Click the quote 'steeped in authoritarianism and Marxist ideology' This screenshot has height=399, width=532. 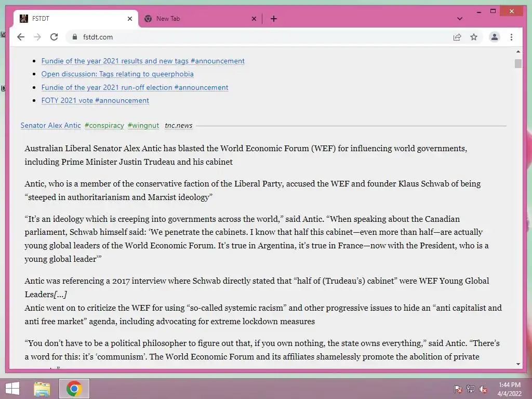(118, 197)
